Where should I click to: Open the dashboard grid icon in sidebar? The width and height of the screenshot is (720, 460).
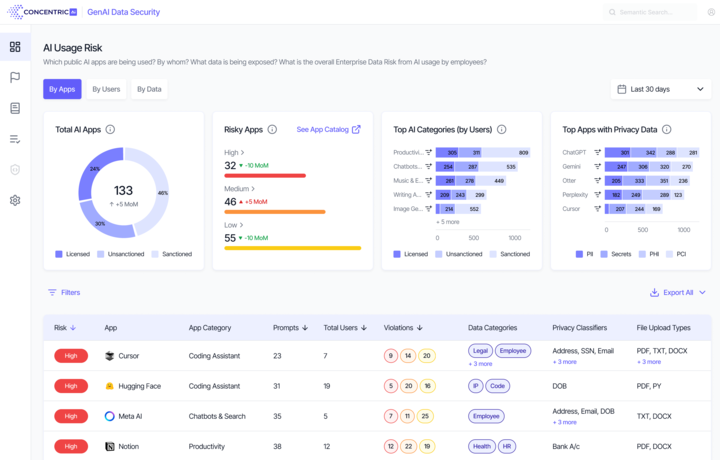pos(15,47)
